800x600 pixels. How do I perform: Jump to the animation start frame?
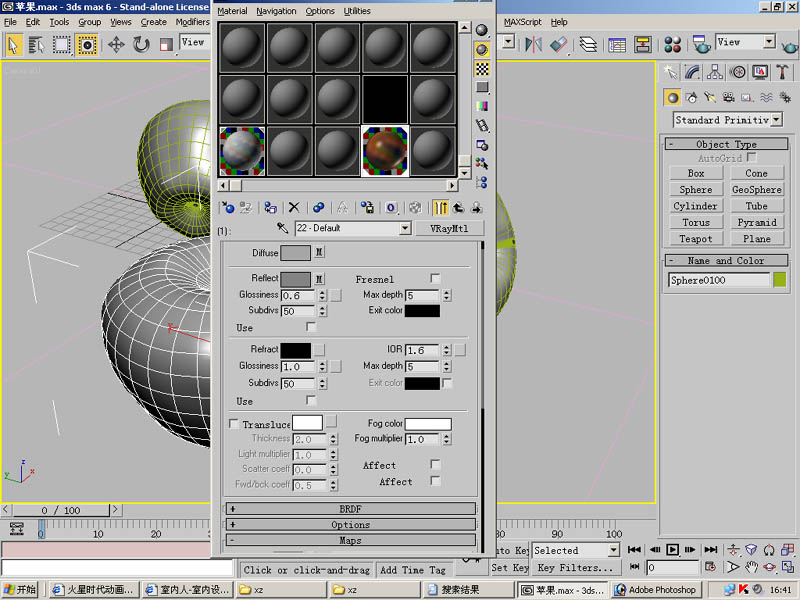tap(634, 549)
